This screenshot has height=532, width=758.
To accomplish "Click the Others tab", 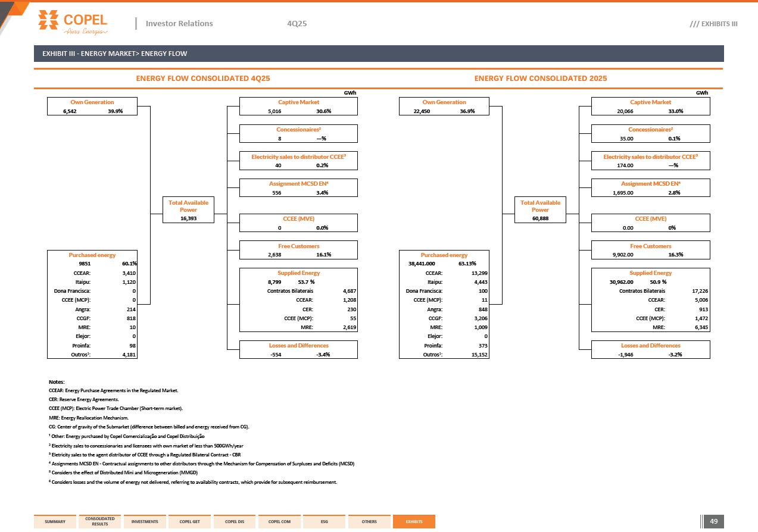I will coord(369,522).
